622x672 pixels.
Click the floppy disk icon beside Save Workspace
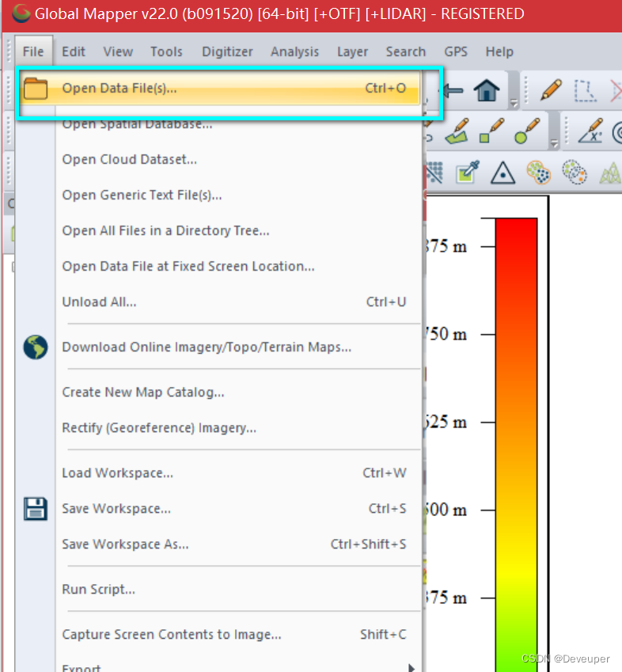[35, 509]
